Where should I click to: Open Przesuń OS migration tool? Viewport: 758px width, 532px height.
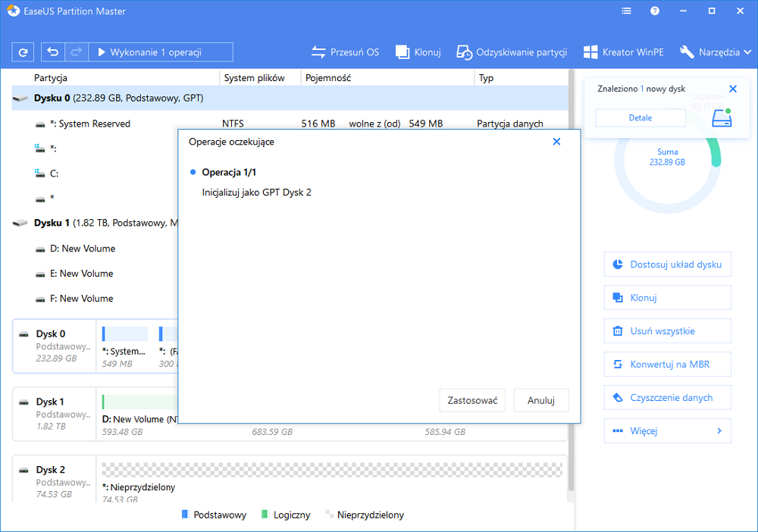point(345,52)
